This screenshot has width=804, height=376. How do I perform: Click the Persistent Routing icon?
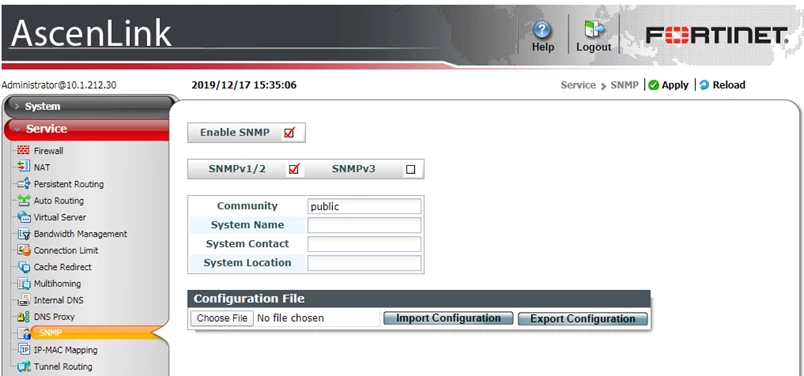(24, 184)
